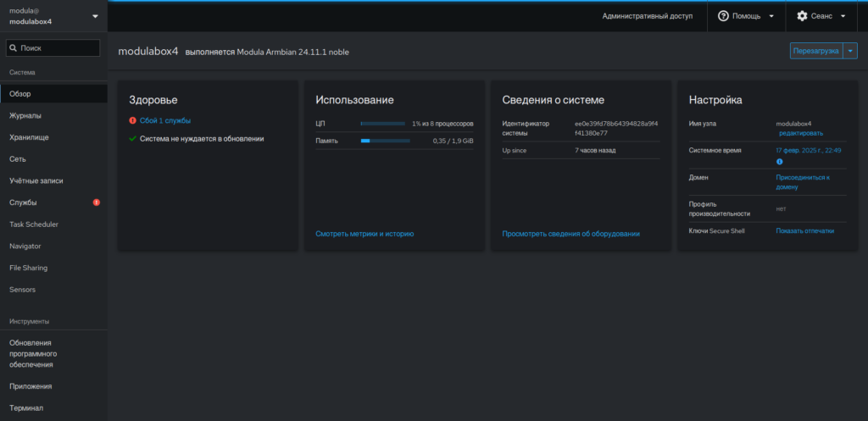The image size is (868, 421).
Task: Open Хранилище section
Action: (x=53, y=137)
